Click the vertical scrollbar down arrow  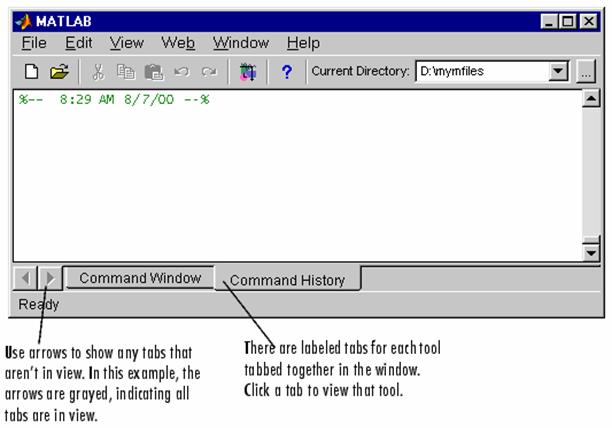tap(591, 252)
